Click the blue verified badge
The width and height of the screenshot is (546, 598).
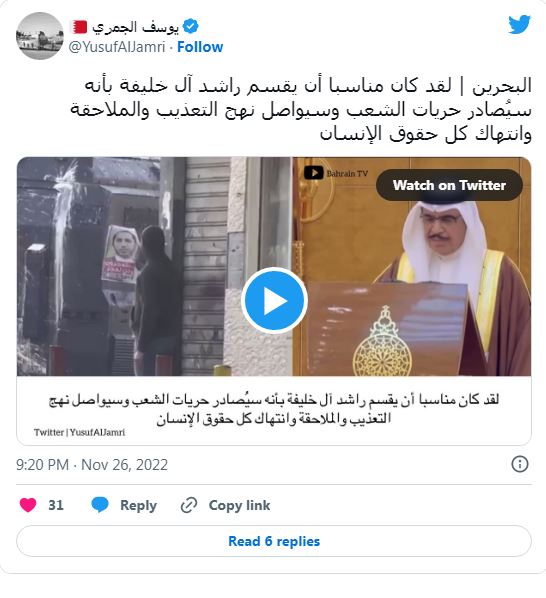[x=191, y=27]
